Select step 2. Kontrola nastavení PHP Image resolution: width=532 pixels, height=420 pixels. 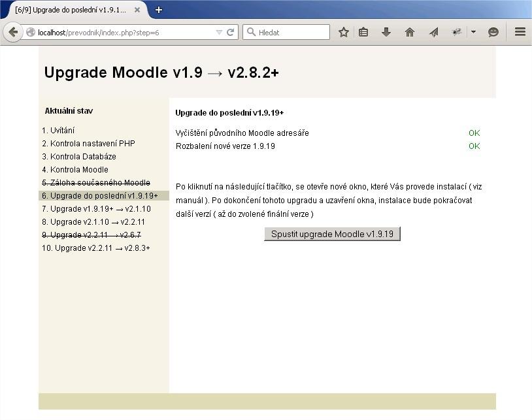(x=88, y=144)
